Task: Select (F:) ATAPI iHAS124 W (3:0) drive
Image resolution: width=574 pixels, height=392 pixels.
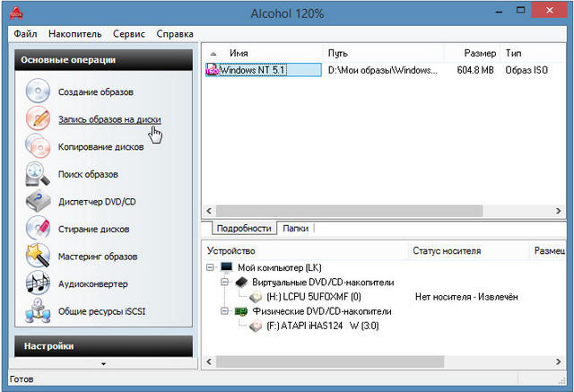Action: click(323, 326)
